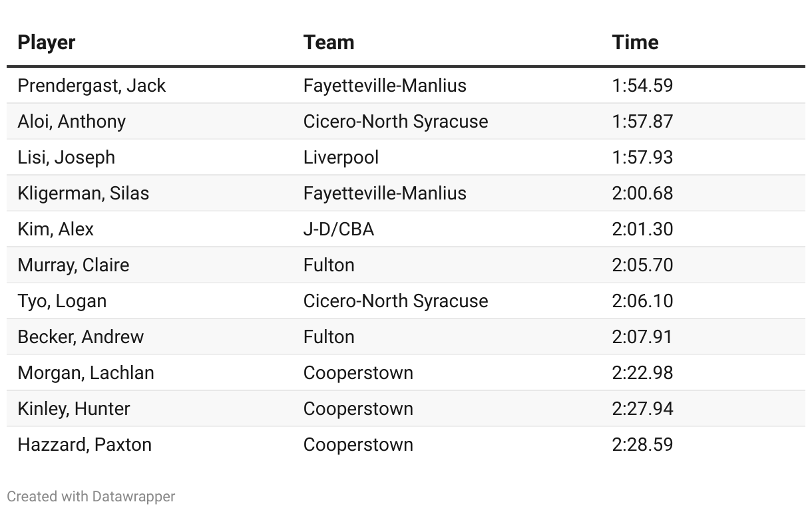
Task: Open the Created with Datawrapper link
Action: click(91, 497)
